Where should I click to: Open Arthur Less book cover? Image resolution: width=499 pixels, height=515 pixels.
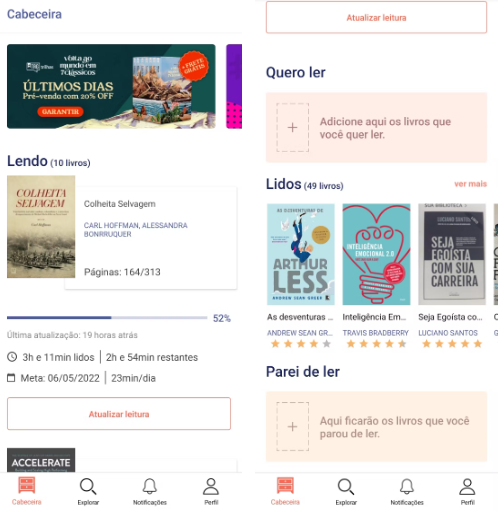301,254
